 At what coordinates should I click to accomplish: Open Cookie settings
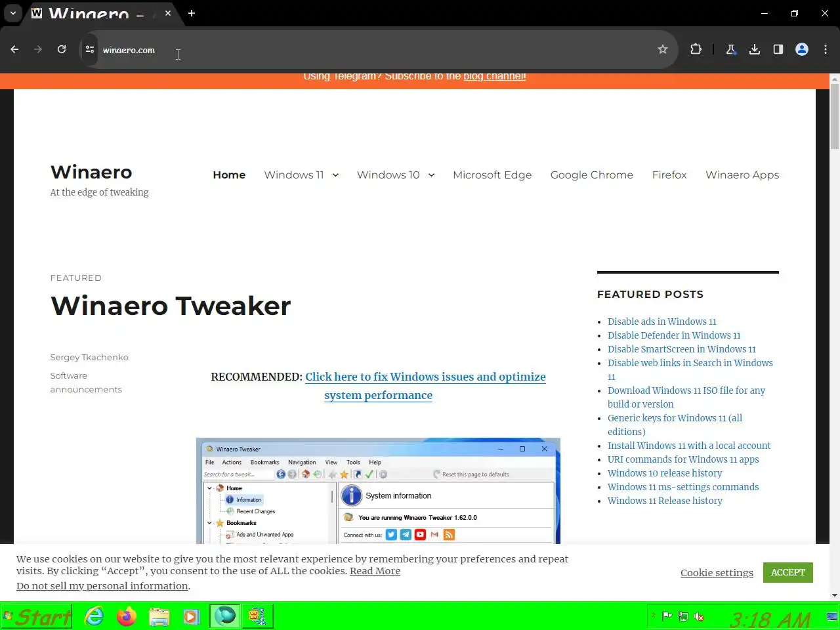coord(717,573)
